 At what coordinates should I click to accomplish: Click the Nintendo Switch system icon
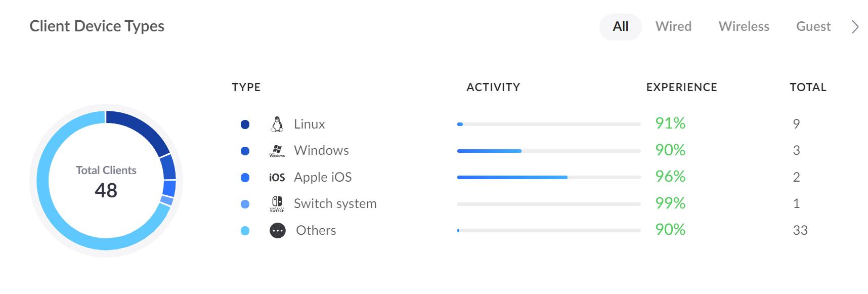coord(277,204)
